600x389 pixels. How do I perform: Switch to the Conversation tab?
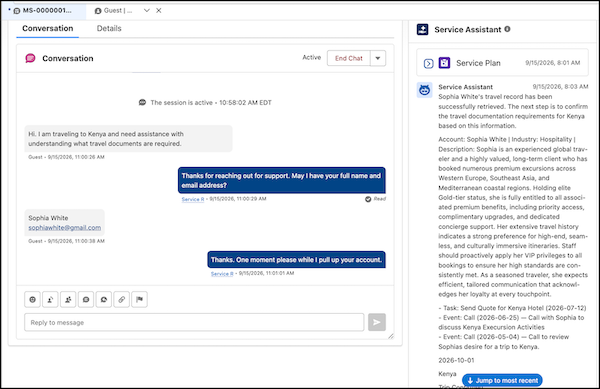coord(47,28)
